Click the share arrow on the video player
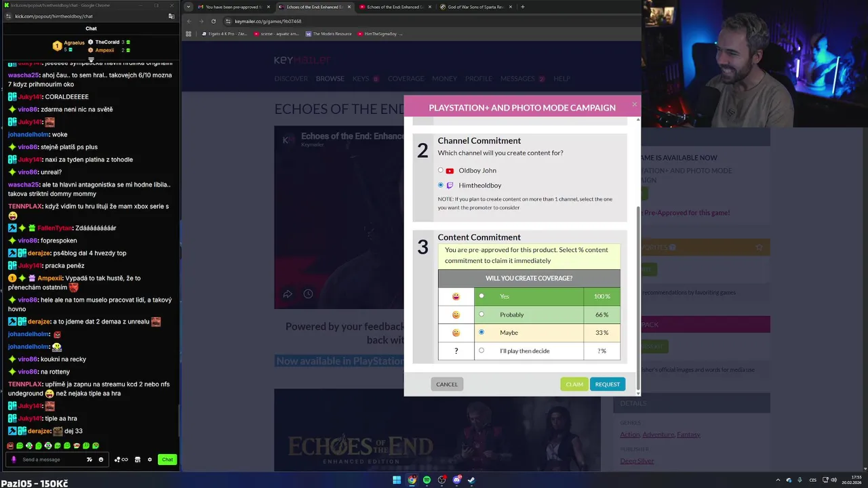Viewport: 868px width, 488px height. [288, 293]
